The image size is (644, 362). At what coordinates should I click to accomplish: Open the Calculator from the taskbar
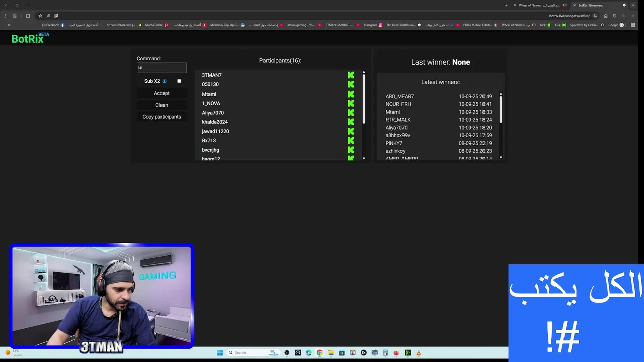385,353
